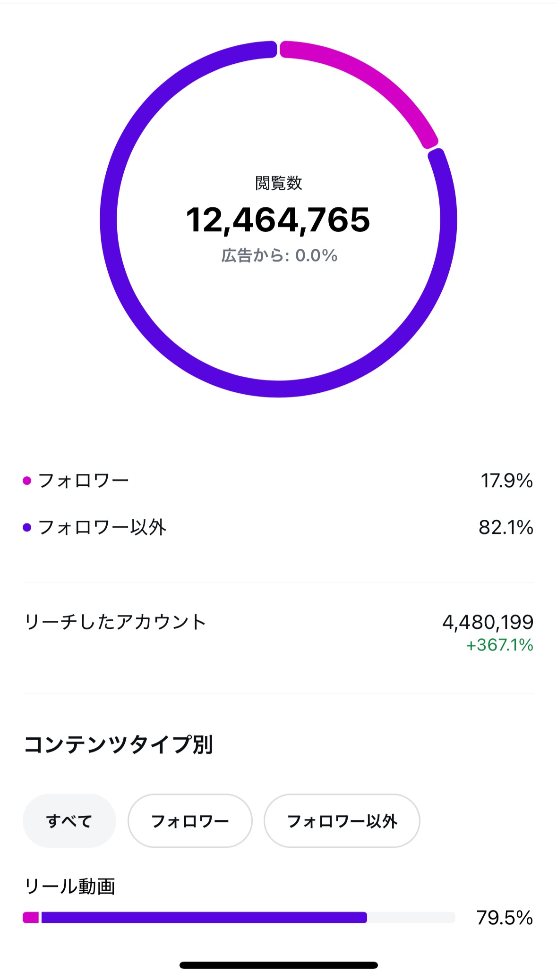The image size is (557, 980).
Task: Tap the magenta segment of the リール動画 bar
Action: (31, 917)
